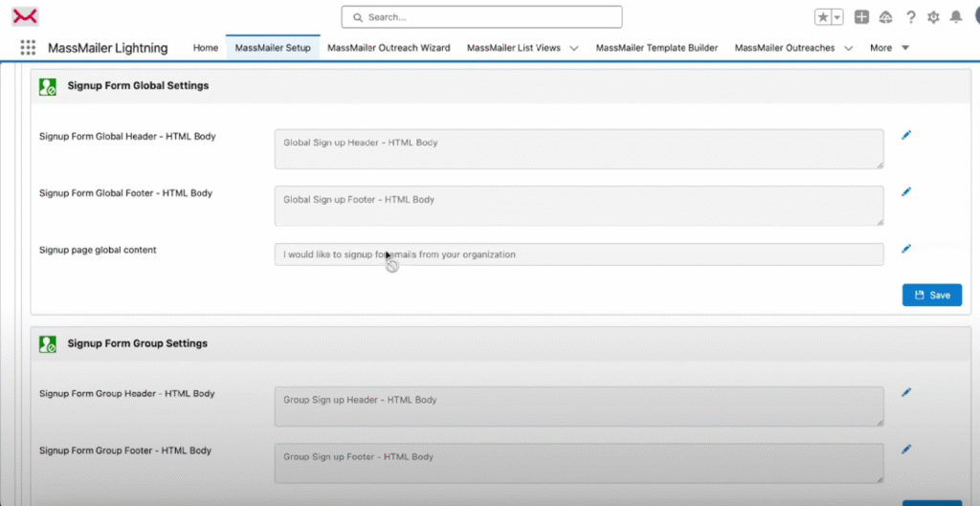Click the Signup Form Group Header - HTML Body label
Viewport: 980px width, 506px height.
(x=127, y=393)
